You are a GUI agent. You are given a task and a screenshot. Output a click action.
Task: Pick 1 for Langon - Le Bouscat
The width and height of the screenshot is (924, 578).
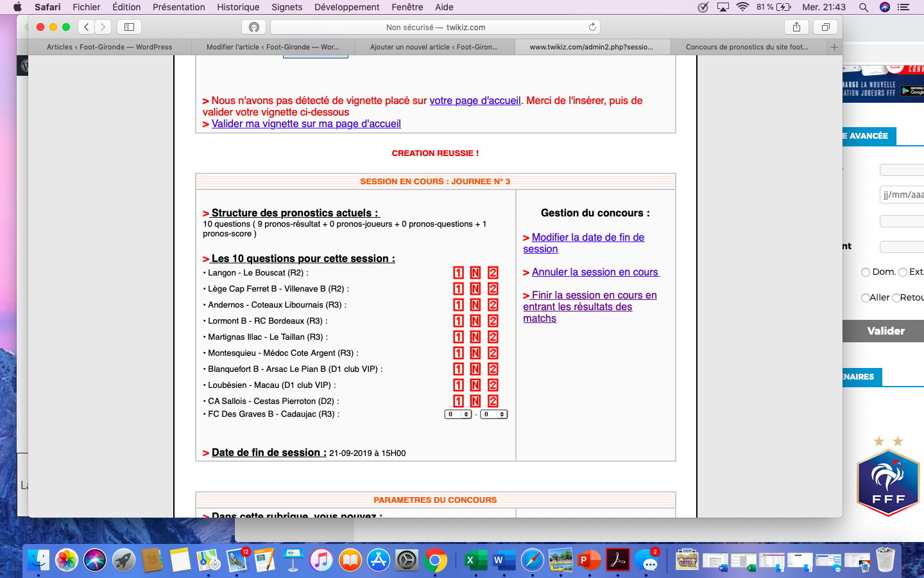(x=458, y=273)
